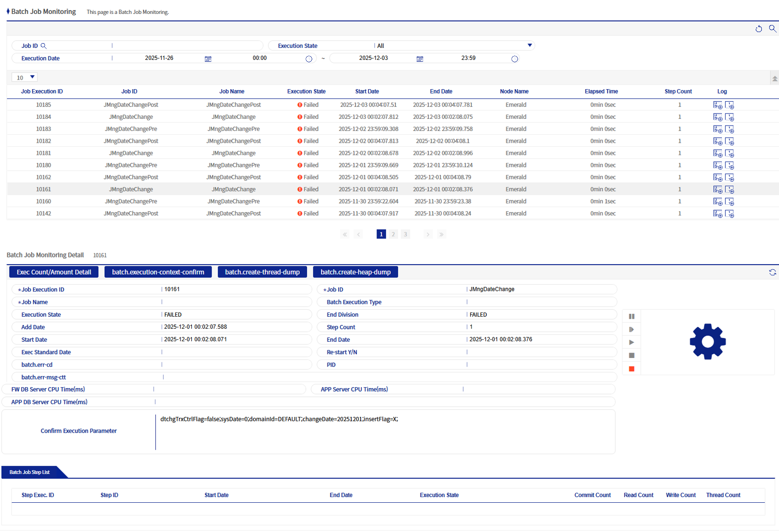Open the Batch Job Step List tab

point(29,472)
